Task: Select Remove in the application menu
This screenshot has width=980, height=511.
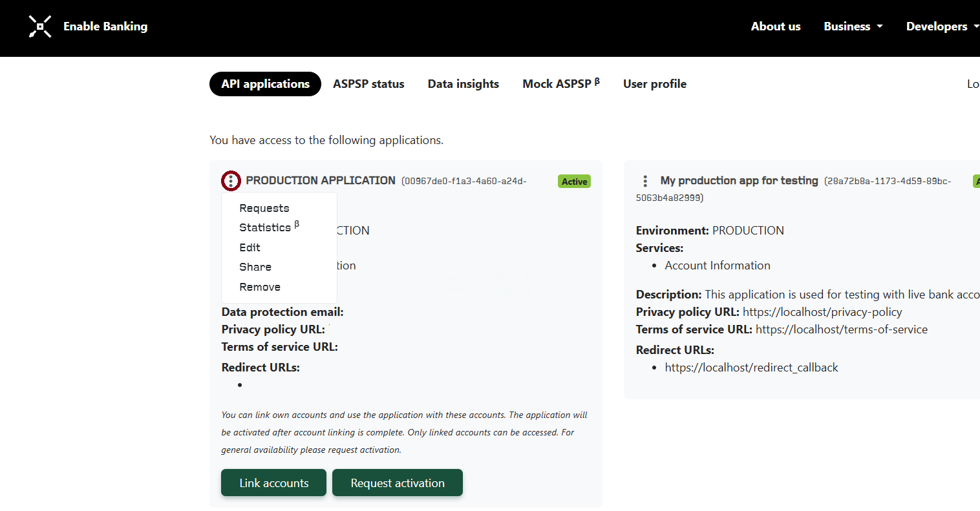Action: point(260,287)
